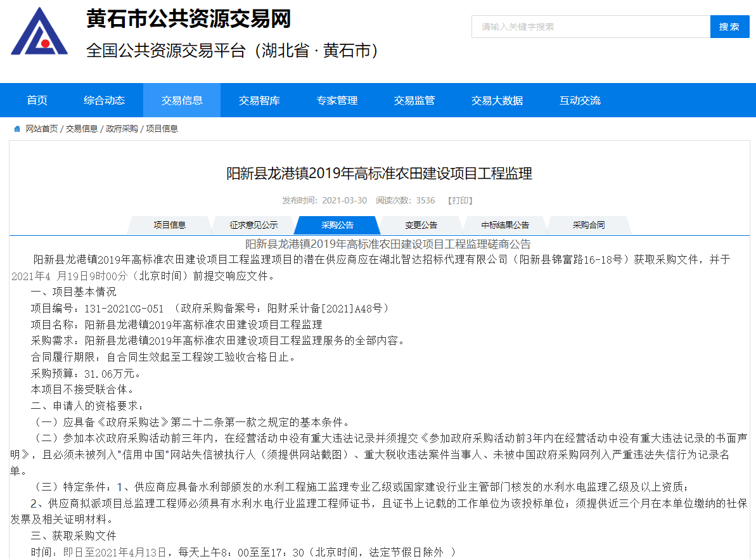Open the 采购合同 tab
Viewport: 756px width, 559px height.
[x=588, y=225]
